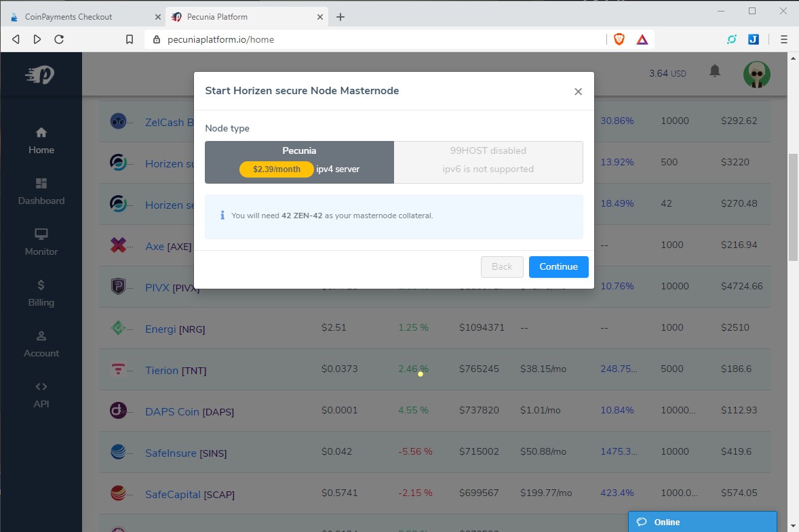Click the PIVX coin logo icon
This screenshot has width=799, height=532.
[118, 286]
